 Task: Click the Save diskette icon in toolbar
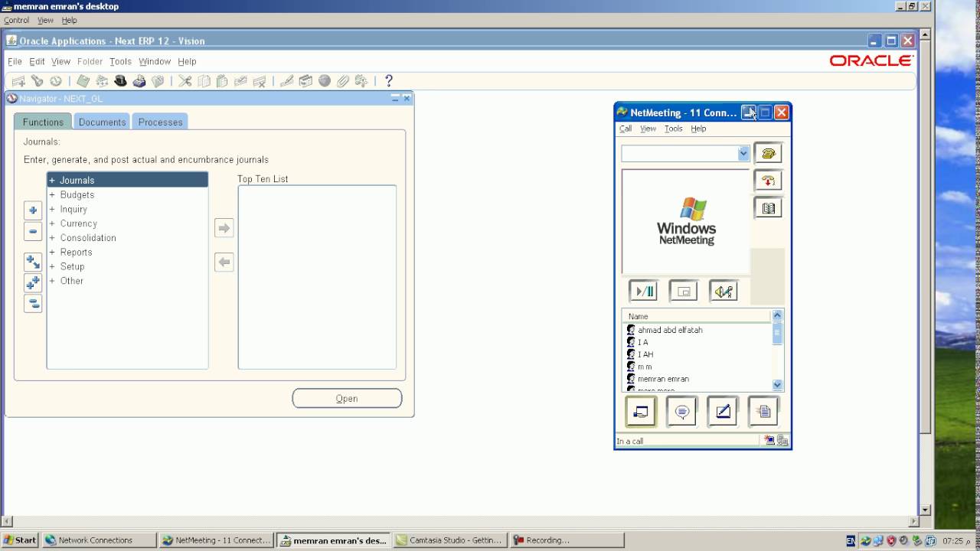(x=83, y=80)
